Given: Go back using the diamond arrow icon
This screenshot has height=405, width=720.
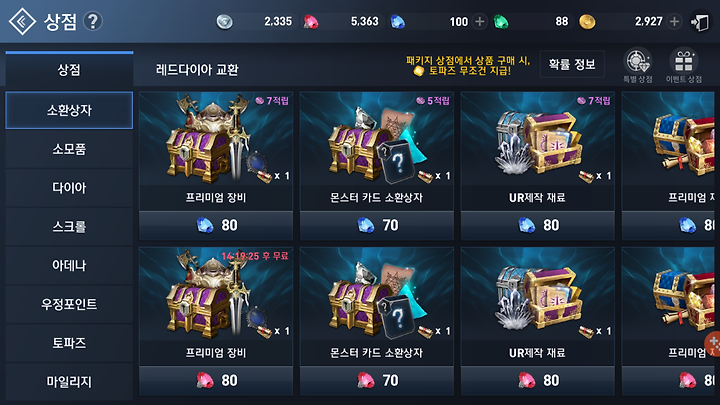Looking at the screenshot, I should (22, 21).
